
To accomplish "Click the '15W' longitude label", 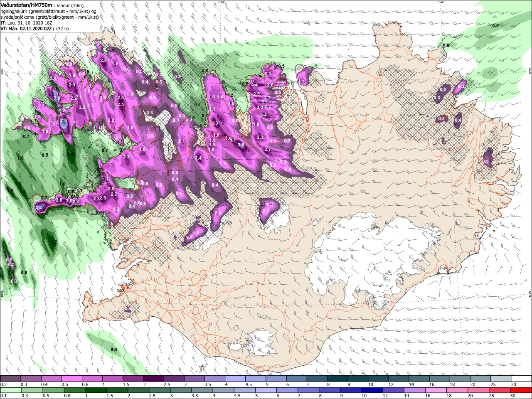I will click(x=440, y=2).
